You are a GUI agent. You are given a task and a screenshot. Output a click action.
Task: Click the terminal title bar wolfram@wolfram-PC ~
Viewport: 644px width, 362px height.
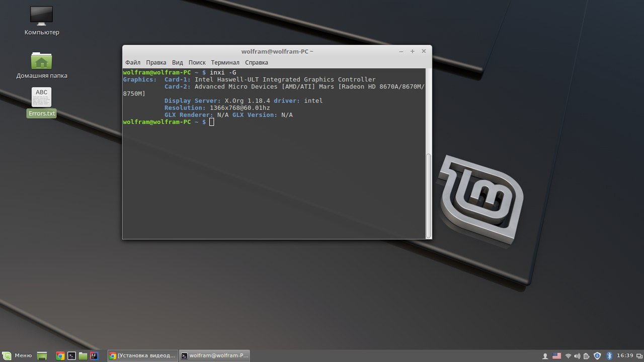277,51
